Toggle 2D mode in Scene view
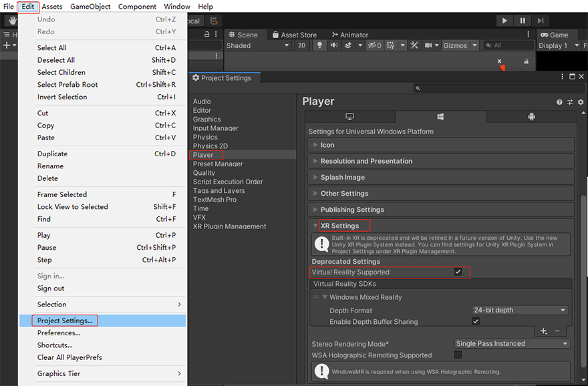588x386 pixels. pyautogui.click(x=301, y=45)
